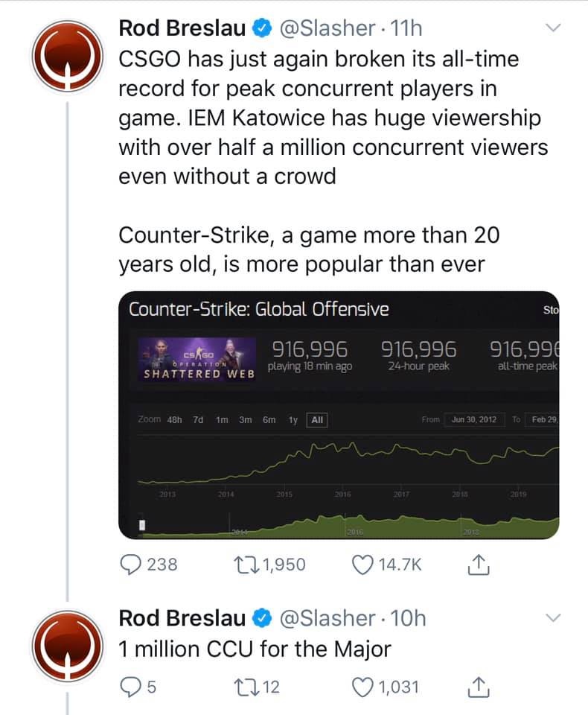Click the From date field Jun 30, 2012

[473, 420]
